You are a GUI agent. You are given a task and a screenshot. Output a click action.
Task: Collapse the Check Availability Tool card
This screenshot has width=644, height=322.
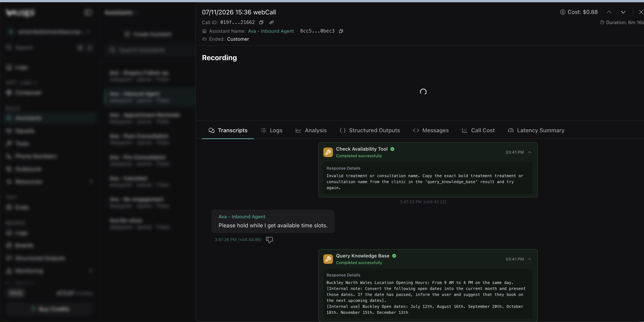[x=529, y=152]
